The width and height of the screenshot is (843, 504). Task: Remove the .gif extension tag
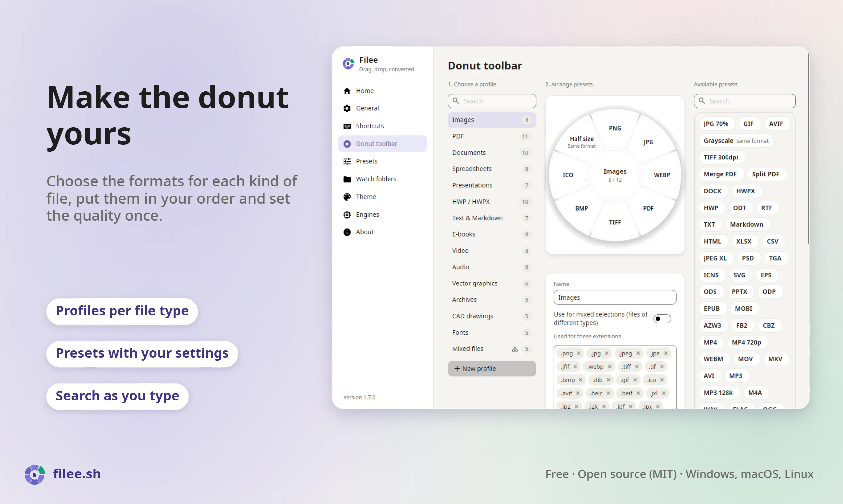coord(635,380)
